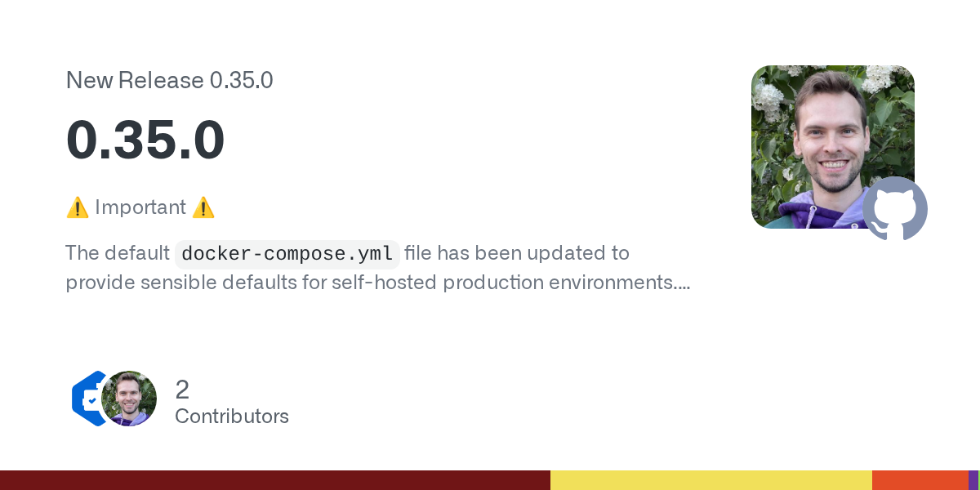Image resolution: width=980 pixels, height=490 pixels.
Task: Select the purple language bar segment
Action: coord(973,480)
